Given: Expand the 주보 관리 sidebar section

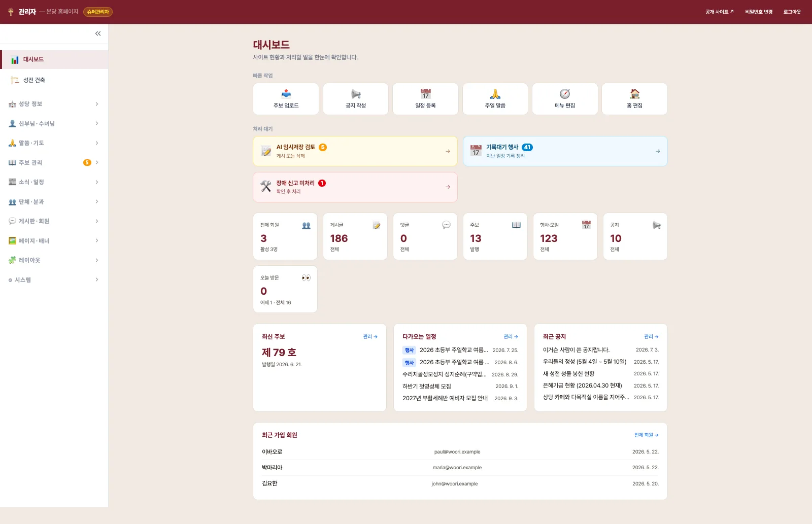Looking at the screenshot, I should [54, 163].
